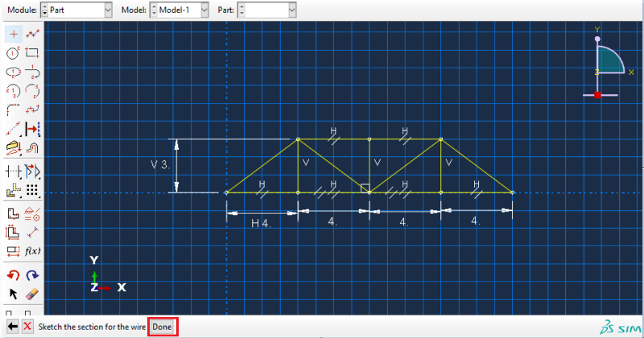This screenshot has width=644, height=338.
Task: Open the f(x) Parameter Manager
Action: 32,251
